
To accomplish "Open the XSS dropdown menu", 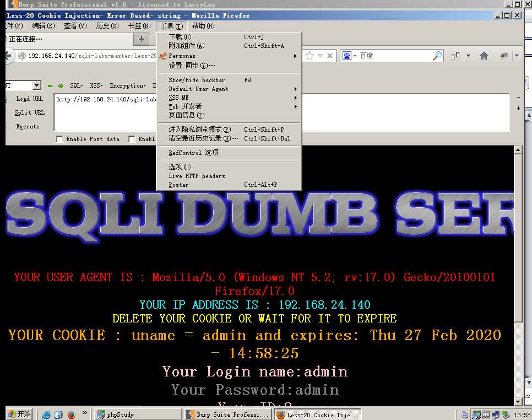I will click(96, 85).
